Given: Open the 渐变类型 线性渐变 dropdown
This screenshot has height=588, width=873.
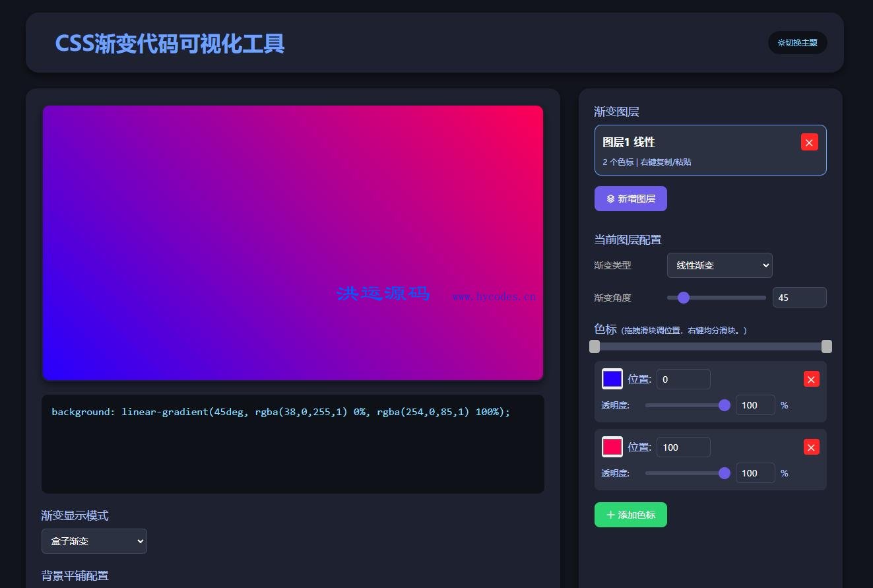Looking at the screenshot, I should click(x=720, y=265).
